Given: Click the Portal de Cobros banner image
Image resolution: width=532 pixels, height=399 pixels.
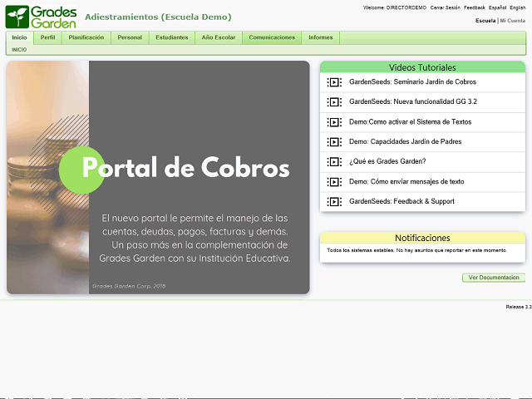Looking at the screenshot, I should click(158, 177).
